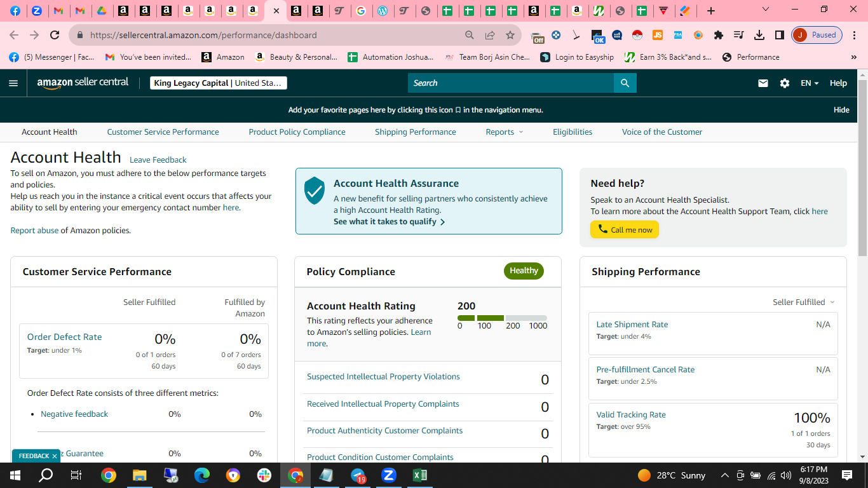
Task: Close the FEEDBACK widget with its X
Action: point(55,456)
